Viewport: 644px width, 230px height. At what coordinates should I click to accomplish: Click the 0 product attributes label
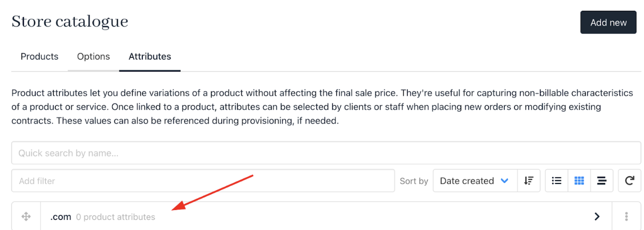(x=116, y=217)
